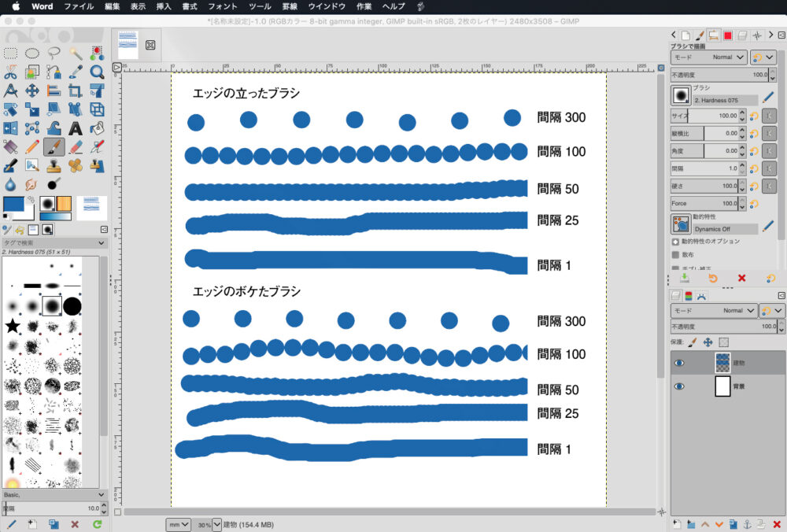Viewport: 787px width, 532px height.
Task: Select the Eraser tool
Action: [76, 147]
